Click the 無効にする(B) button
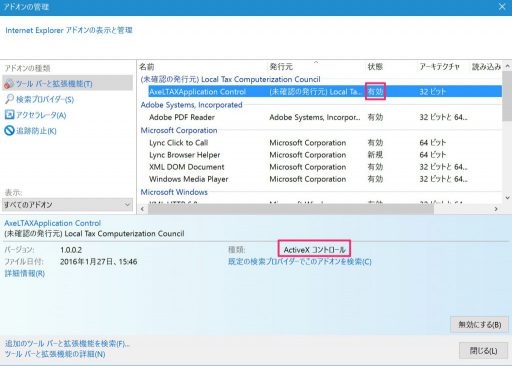Viewport: 512px width, 366px height. [480, 324]
